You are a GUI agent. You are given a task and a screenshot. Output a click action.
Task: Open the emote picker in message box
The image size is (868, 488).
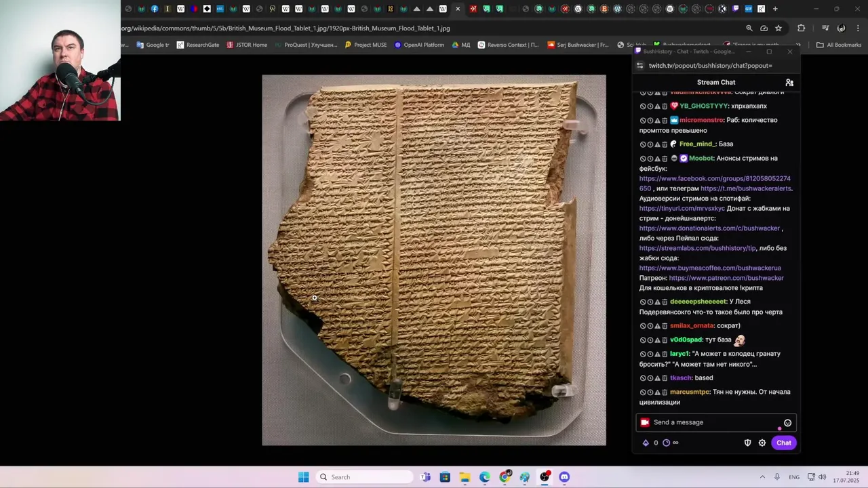point(787,423)
